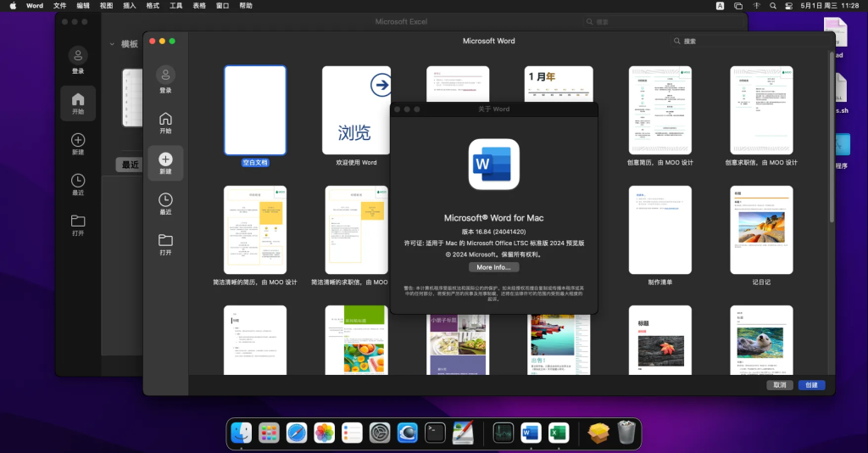Viewport: 868px width, 453px height.
Task: Click the Spotlight search icon in menu bar
Action: pyautogui.click(x=773, y=6)
